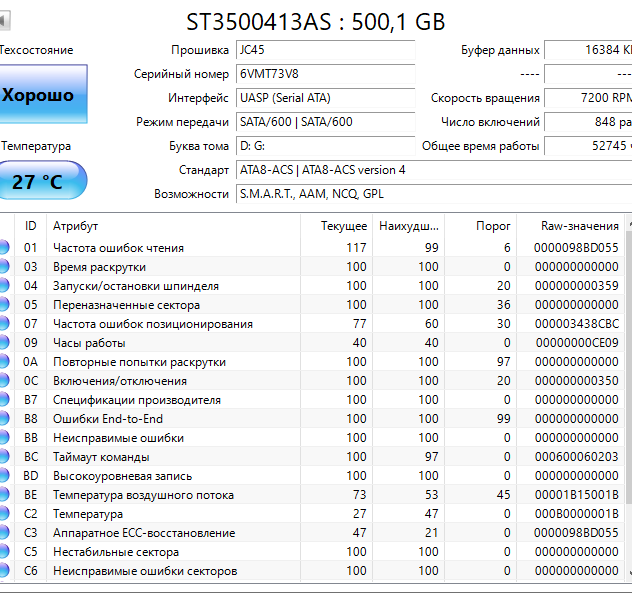The image size is (632, 593).
Task: Click the status icon of the Часы работы row
Action: [x=4, y=343]
